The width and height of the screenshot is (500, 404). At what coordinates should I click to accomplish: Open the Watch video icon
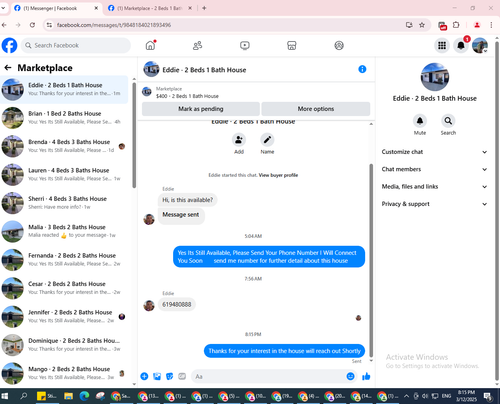click(245, 45)
